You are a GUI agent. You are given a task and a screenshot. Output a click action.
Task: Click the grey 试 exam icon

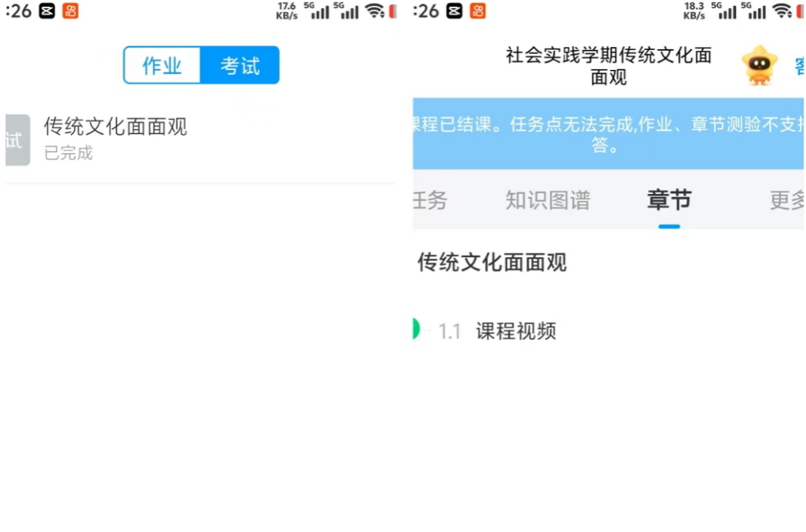pos(17,140)
